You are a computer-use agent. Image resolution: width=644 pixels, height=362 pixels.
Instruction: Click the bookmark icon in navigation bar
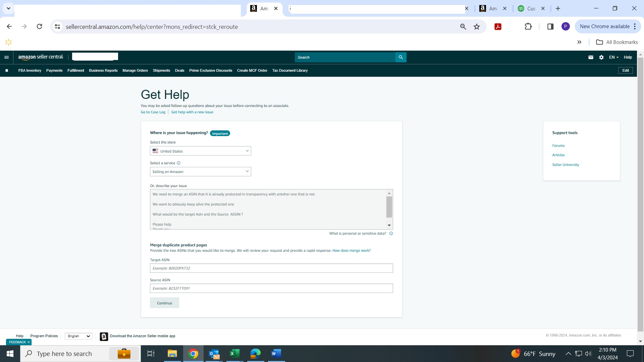pos(7,70)
